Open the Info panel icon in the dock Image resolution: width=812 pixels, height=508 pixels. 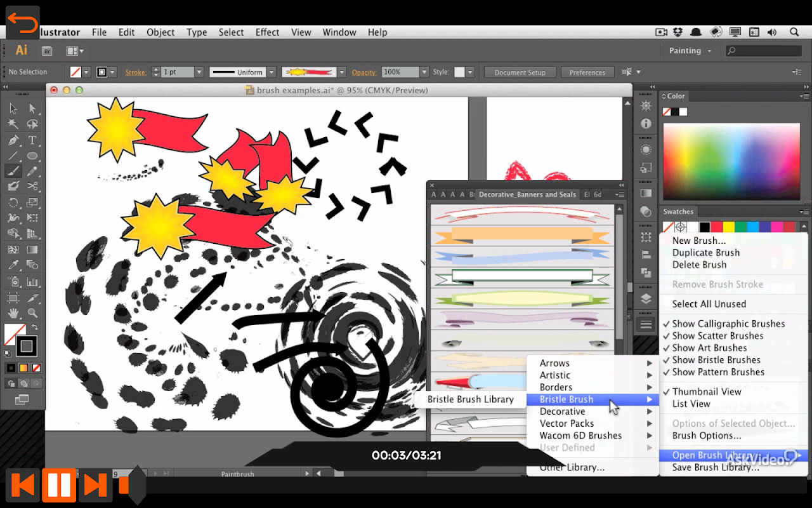point(646,124)
